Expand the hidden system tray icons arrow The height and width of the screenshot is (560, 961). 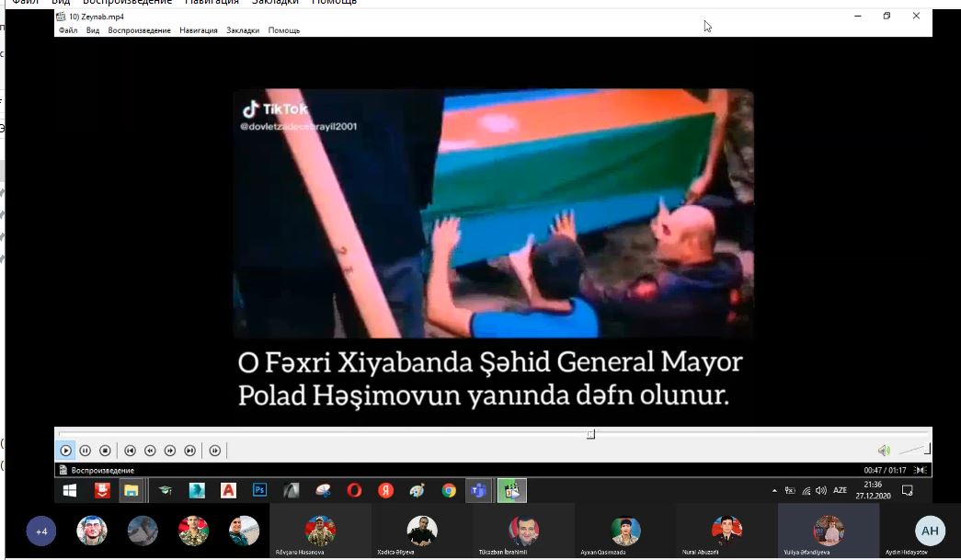[x=774, y=491]
